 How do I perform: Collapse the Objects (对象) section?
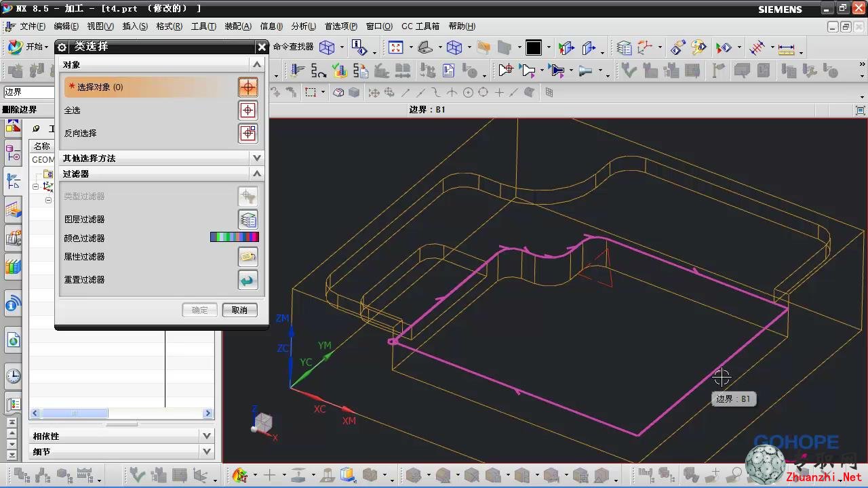pos(256,64)
